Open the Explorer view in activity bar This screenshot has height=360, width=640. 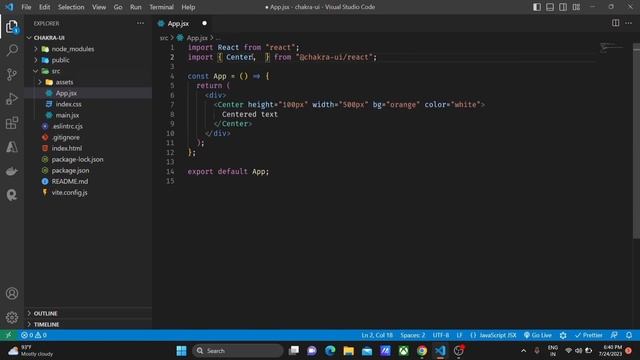[12, 27]
